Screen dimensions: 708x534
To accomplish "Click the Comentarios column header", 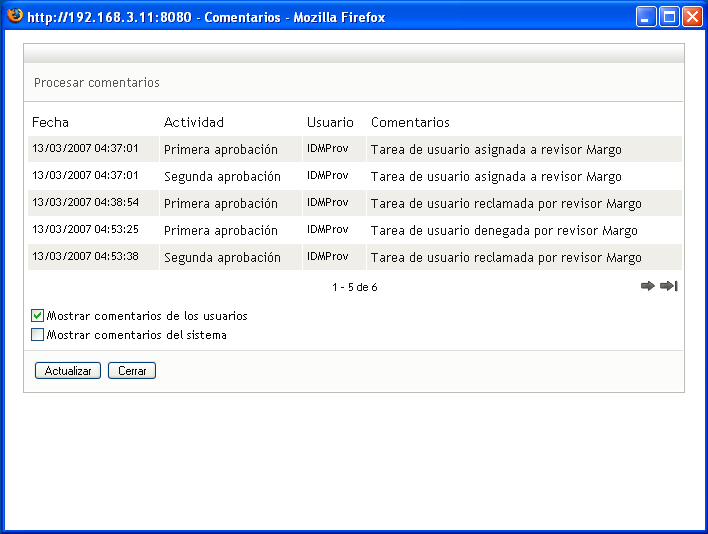I will 410,122.
